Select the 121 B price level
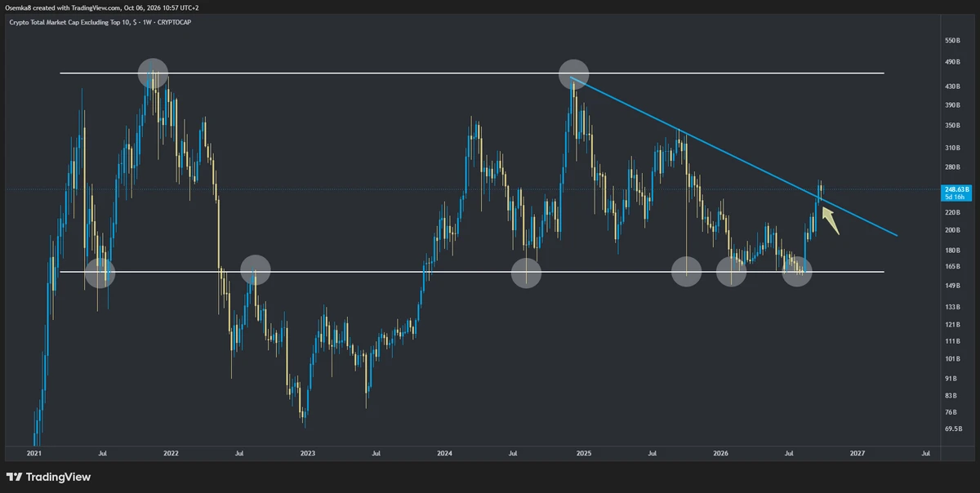This screenshot has width=980, height=493. coord(952,325)
